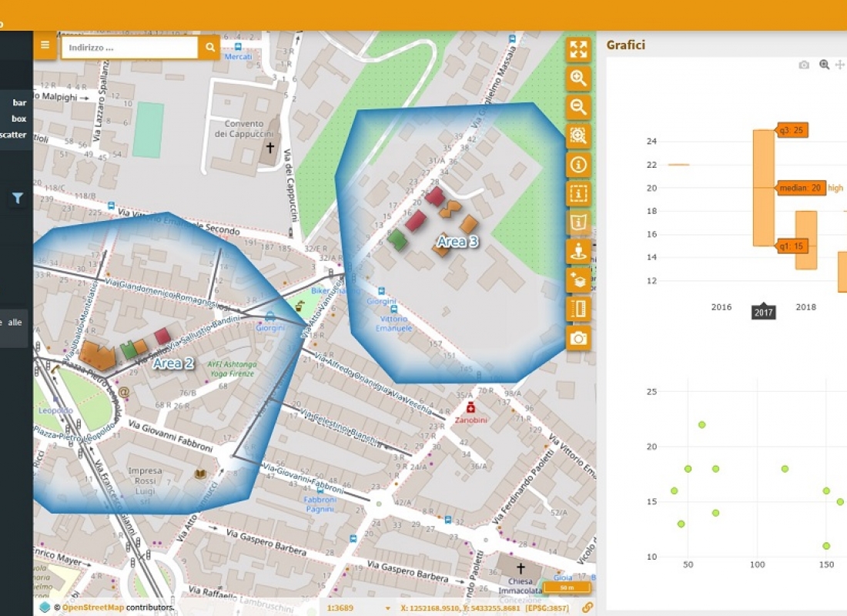Click the Area 2 label on map
This screenshot has height=616, width=847.
tap(173, 363)
